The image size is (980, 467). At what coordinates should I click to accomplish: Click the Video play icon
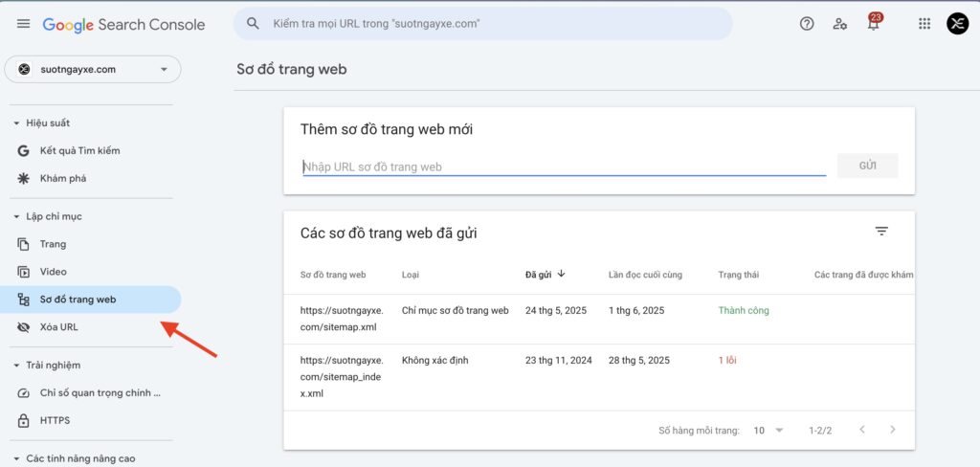click(23, 272)
